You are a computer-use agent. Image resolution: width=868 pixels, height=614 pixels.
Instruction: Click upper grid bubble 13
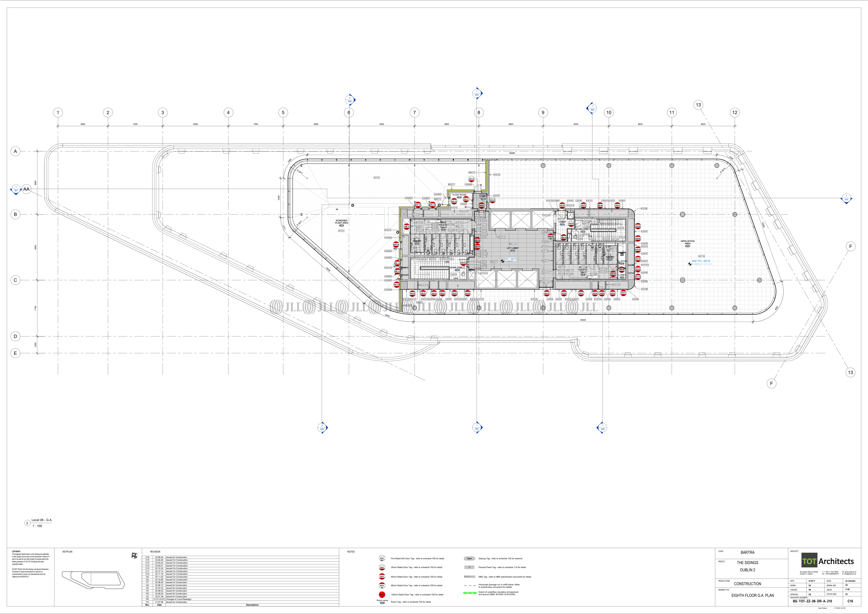[698, 105]
